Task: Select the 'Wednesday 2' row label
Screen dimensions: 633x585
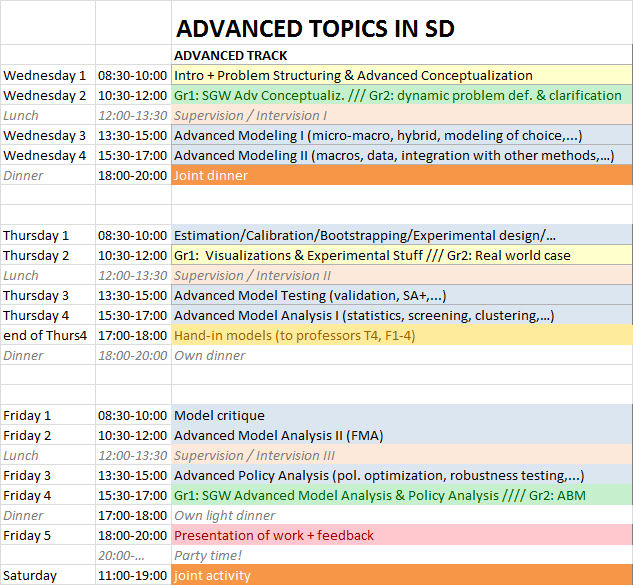Action: click(48, 95)
